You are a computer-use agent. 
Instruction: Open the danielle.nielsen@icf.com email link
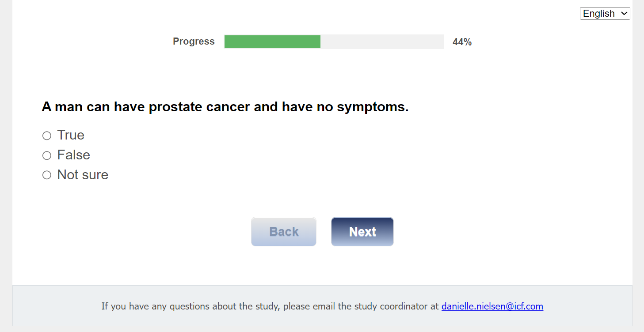point(492,306)
